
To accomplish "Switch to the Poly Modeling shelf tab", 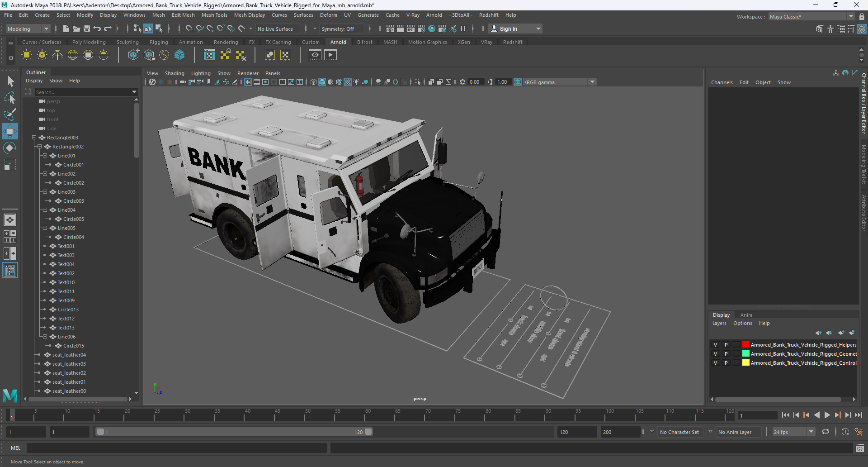I will click(89, 42).
